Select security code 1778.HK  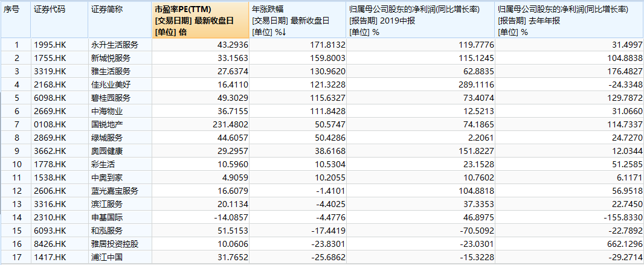(x=50, y=165)
